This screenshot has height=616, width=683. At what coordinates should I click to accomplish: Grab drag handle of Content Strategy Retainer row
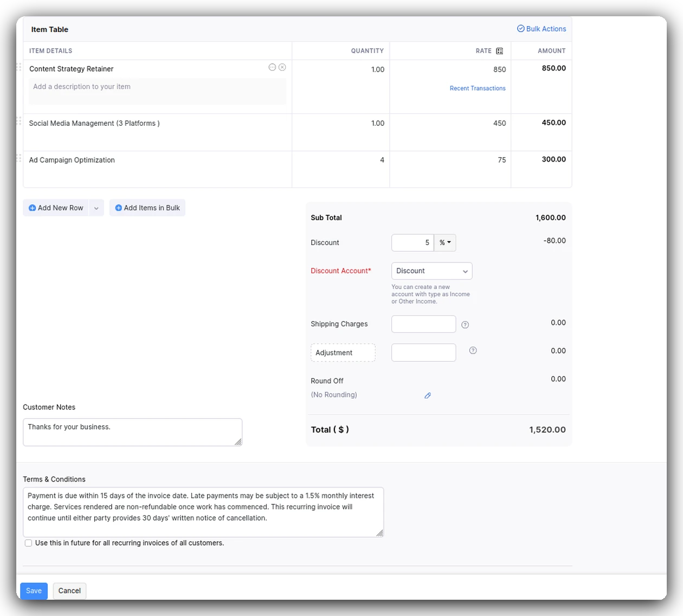18,67
